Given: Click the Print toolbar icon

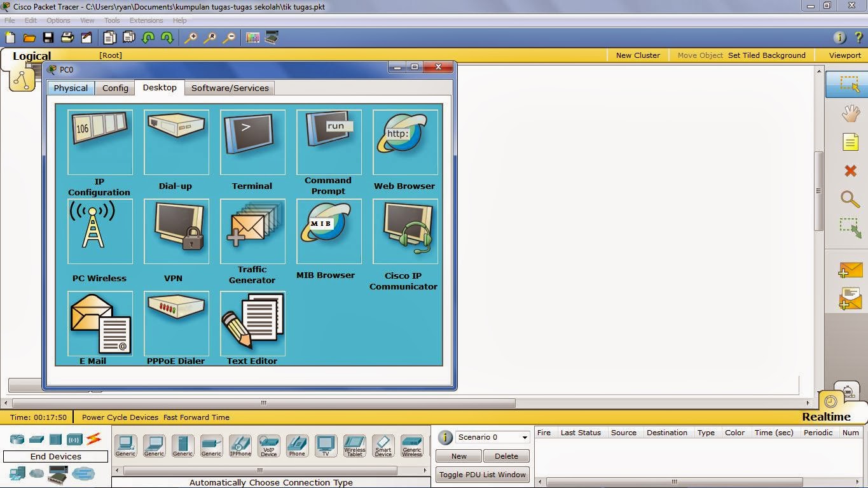Looking at the screenshot, I should click(67, 38).
